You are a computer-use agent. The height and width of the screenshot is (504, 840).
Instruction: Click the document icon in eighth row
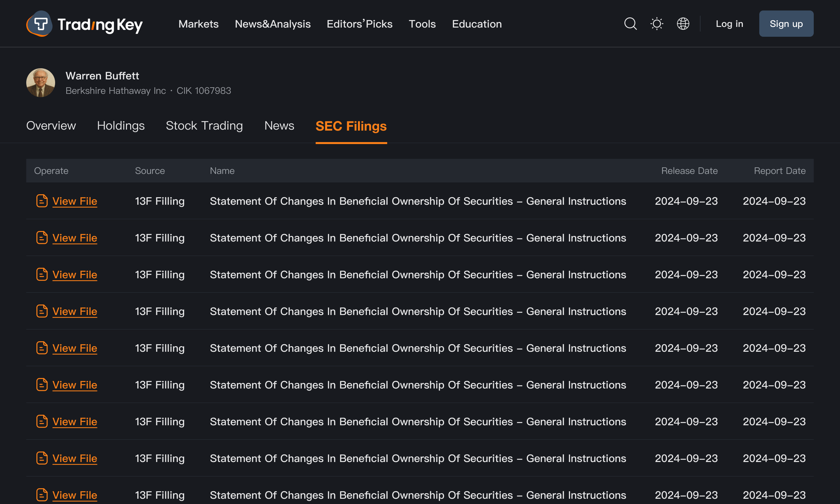(42, 458)
